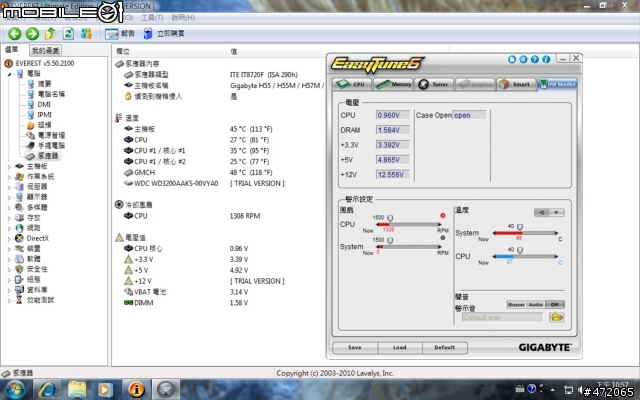Click the System temperature threshold slider
This screenshot has height=400, width=640.
tap(520, 227)
